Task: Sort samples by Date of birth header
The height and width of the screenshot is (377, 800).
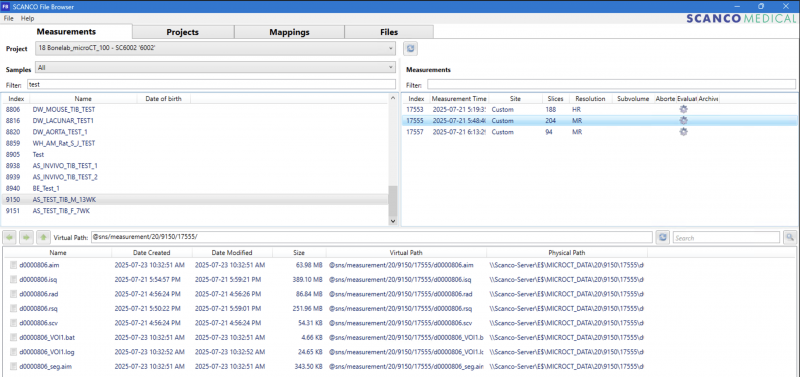Action: click(x=163, y=98)
